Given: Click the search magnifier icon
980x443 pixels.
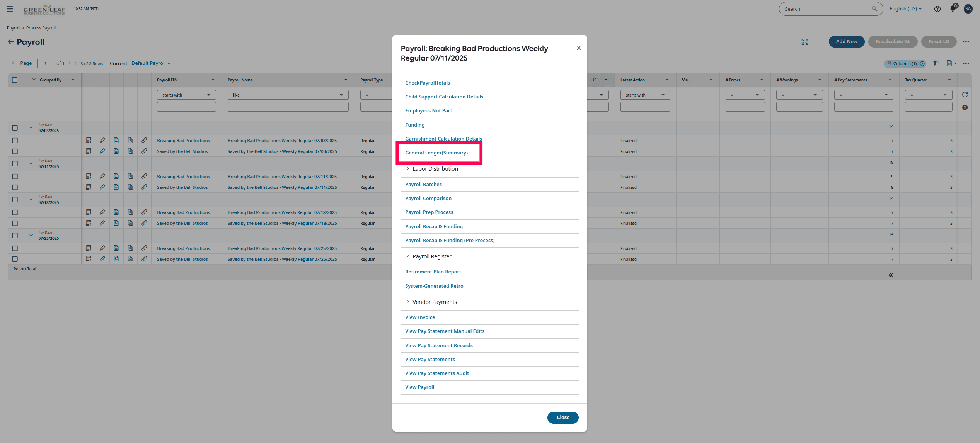Looking at the screenshot, I should click(x=874, y=9).
